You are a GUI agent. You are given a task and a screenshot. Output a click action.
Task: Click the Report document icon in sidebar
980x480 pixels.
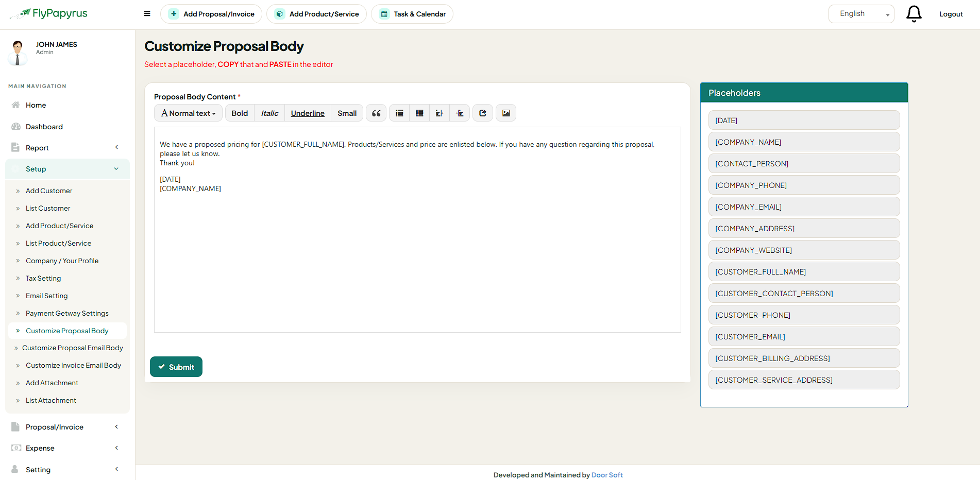pos(15,148)
